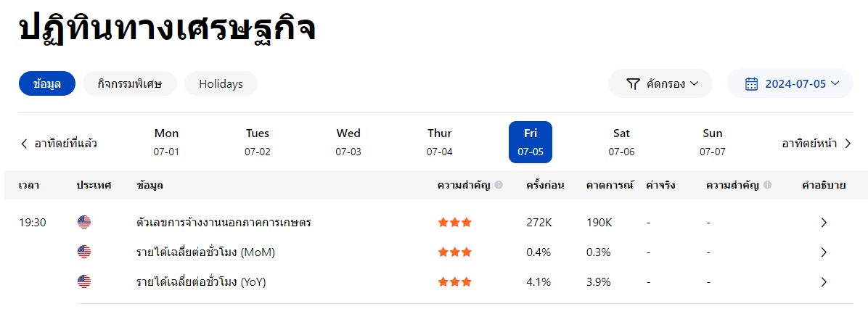Select the ข้อมูล tab

click(x=47, y=83)
